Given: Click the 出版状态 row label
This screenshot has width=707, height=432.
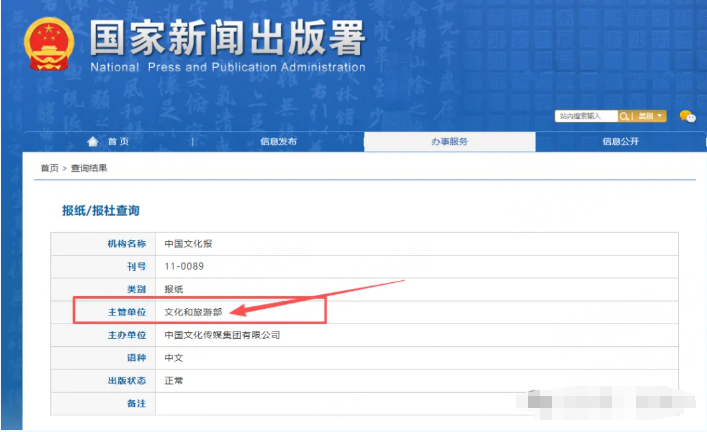Looking at the screenshot, I should pos(127,381).
